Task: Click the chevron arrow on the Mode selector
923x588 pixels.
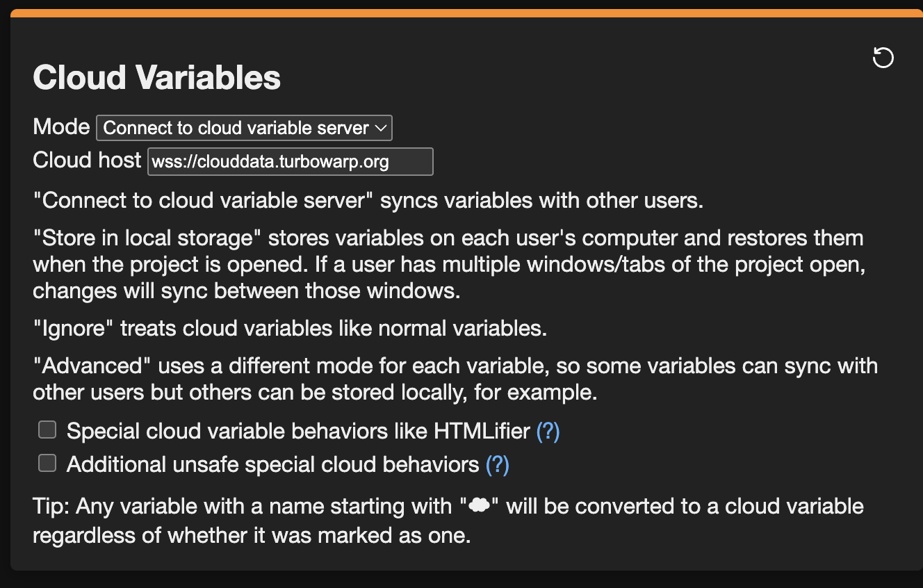Action: pos(380,129)
